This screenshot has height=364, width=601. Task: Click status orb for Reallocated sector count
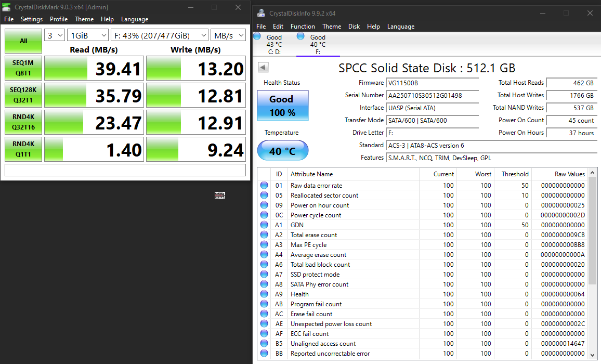click(x=264, y=195)
